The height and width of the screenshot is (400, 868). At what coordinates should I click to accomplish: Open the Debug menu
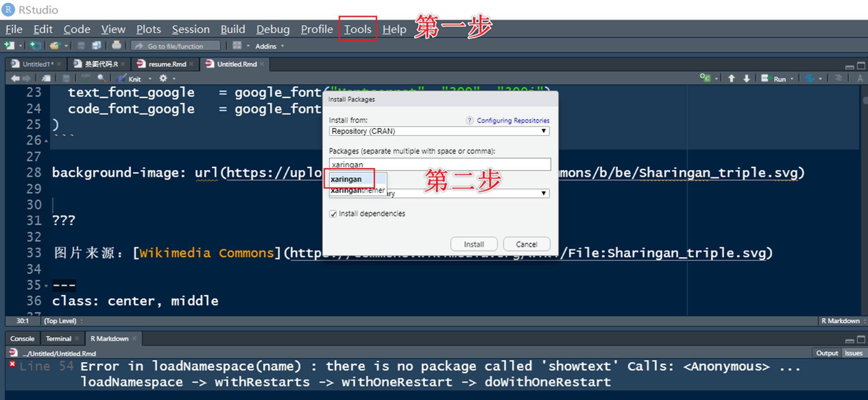[x=273, y=29]
